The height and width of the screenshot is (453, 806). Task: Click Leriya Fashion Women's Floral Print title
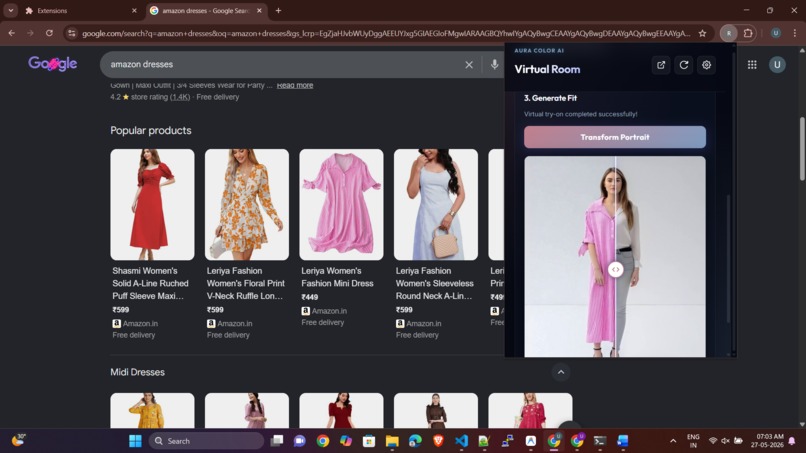(246, 283)
